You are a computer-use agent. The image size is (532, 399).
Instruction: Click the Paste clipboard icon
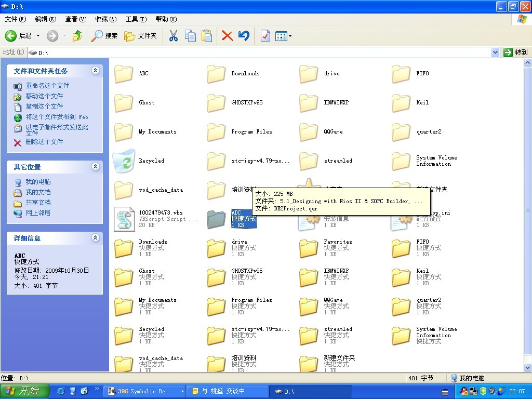[207, 36]
